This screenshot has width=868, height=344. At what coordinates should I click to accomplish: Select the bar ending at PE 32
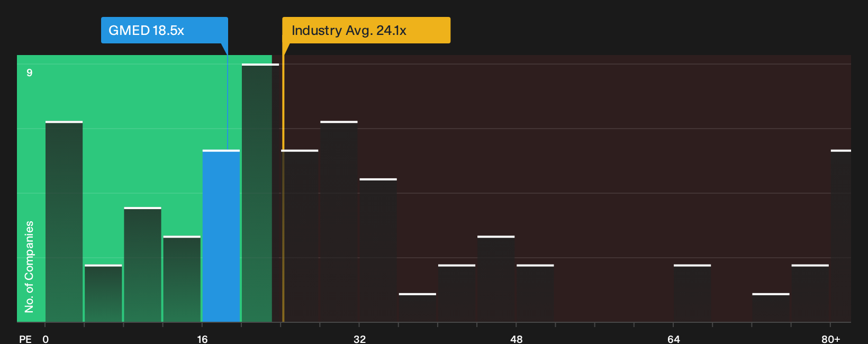click(339, 222)
